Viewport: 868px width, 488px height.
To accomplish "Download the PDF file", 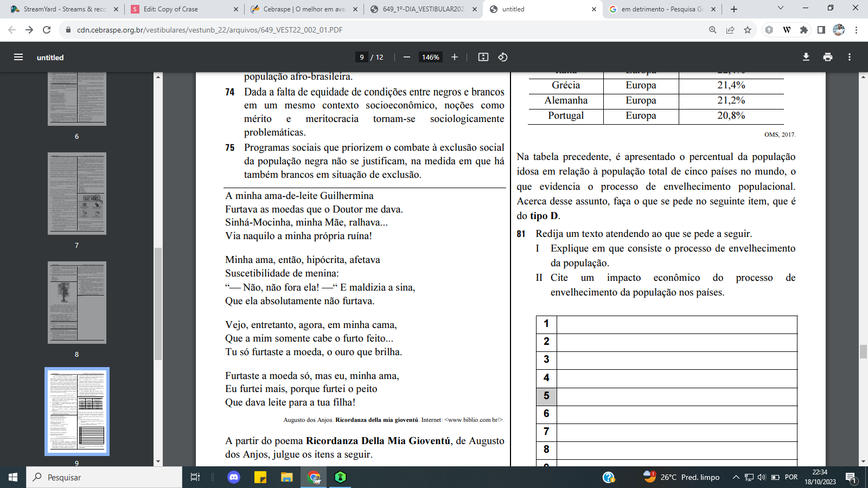I will tap(806, 57).
